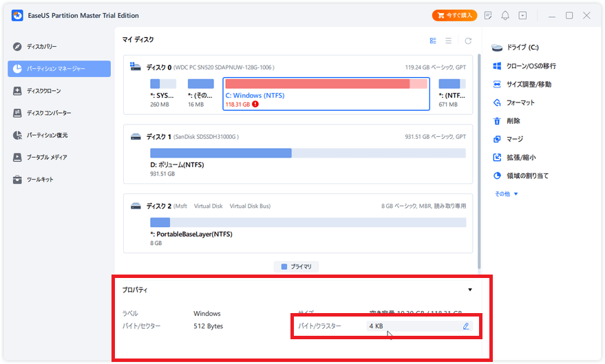Open the ディスカバリー sidebar section

[x=41, y=47]
